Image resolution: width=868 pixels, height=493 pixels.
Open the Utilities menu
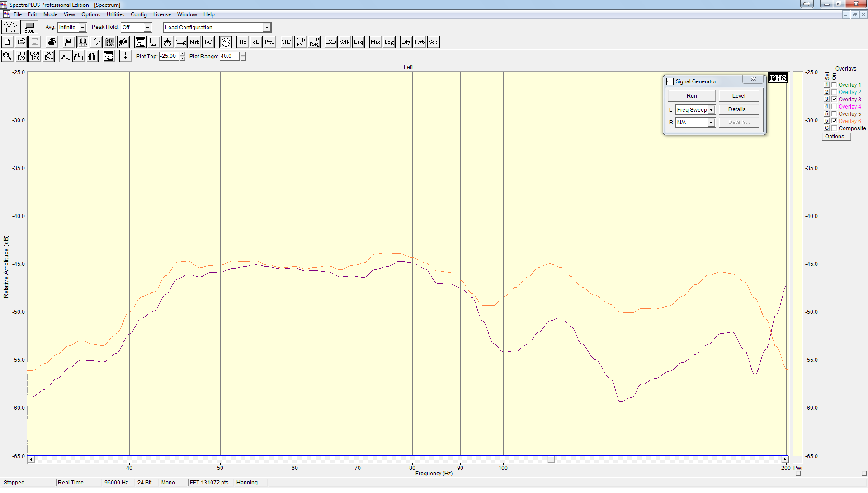[x=115, y=14]
